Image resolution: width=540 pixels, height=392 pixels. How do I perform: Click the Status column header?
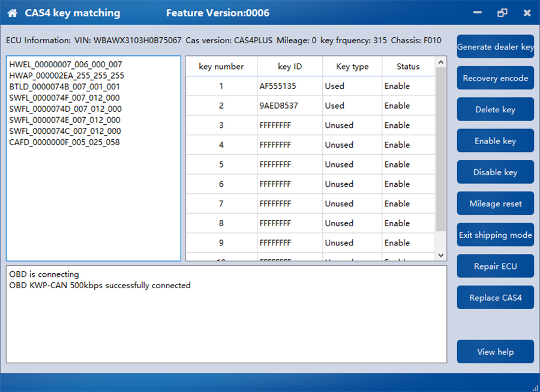tap(408, 67)
